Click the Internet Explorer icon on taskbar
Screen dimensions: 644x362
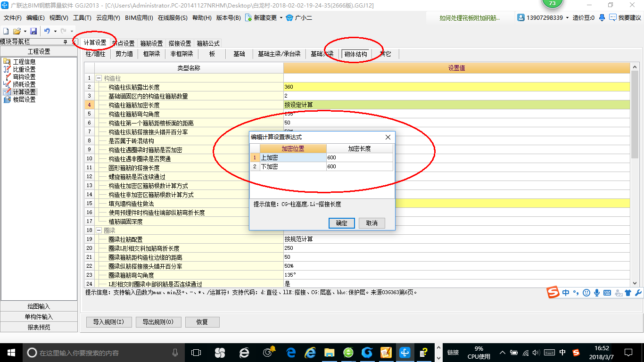pos(310,352)
